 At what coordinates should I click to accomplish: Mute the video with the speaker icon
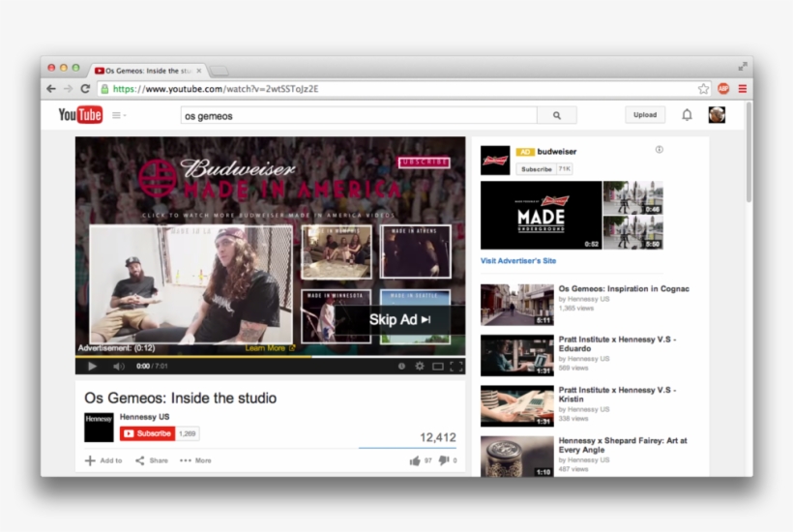(118, 367)
